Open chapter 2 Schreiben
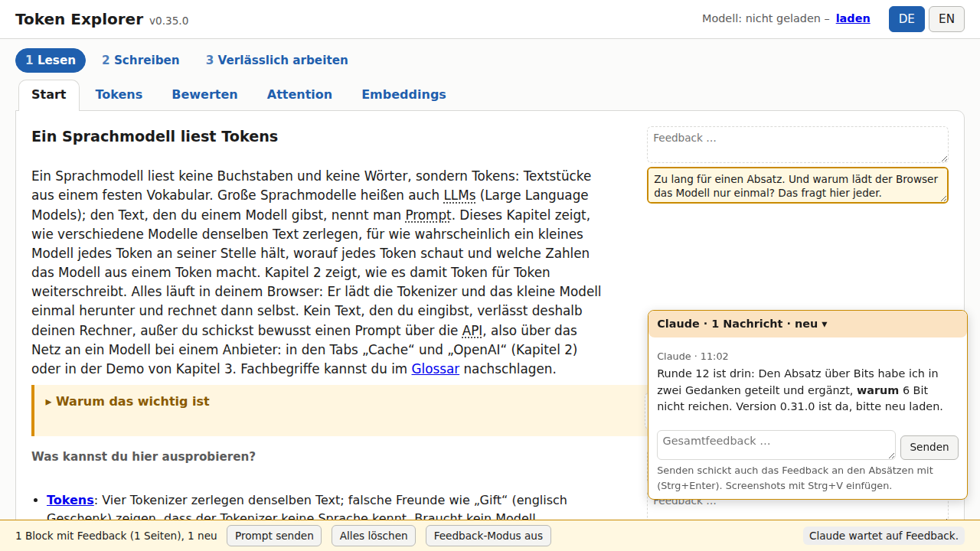This screenshot has height=551, width=980. point(141,60)
